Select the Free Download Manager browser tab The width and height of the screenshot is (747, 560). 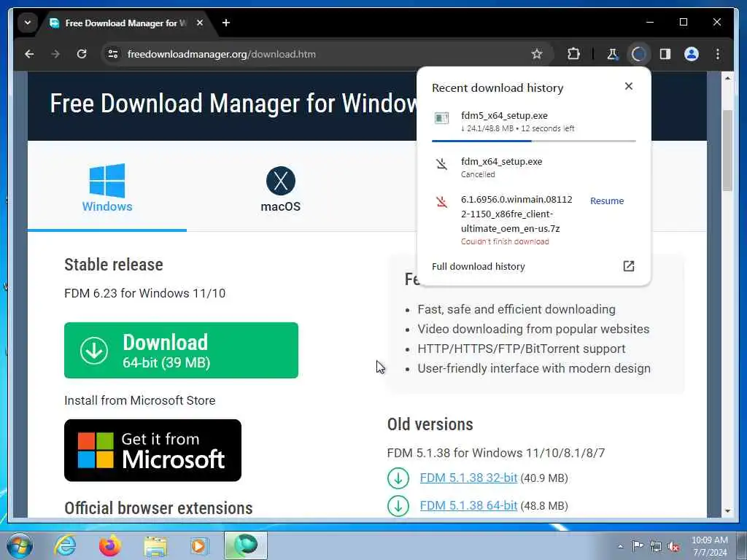[x=126, y=23]
